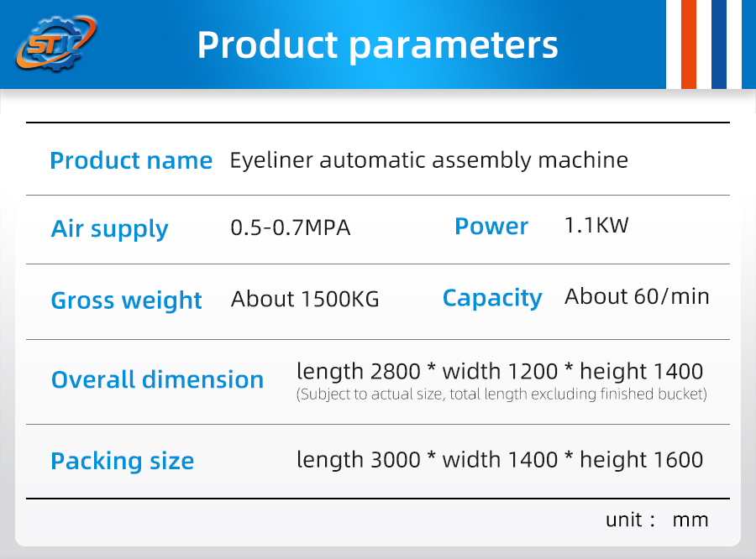Click the unit mm note

(x=657, y=520)
